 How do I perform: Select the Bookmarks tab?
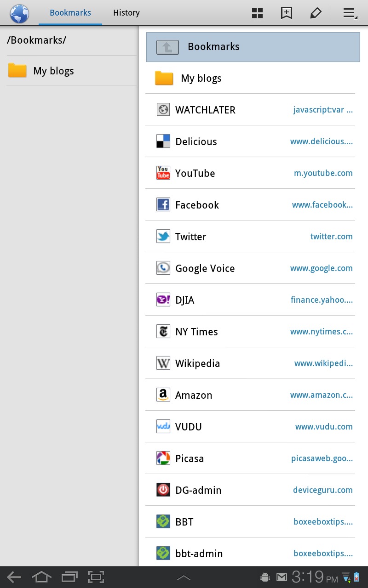[70, 13]
